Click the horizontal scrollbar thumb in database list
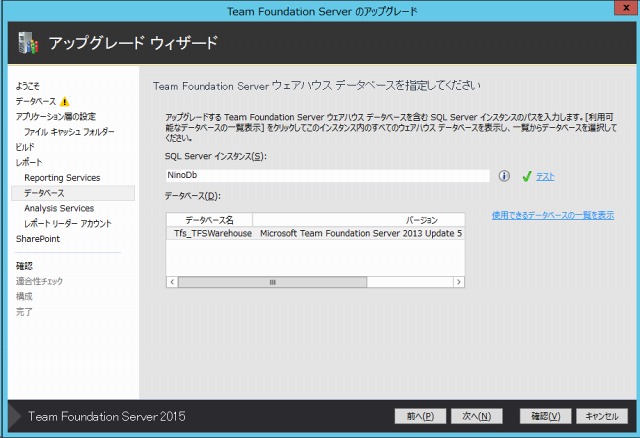The height and width of the screenshot is (438, 640). (x=272, y=282)
